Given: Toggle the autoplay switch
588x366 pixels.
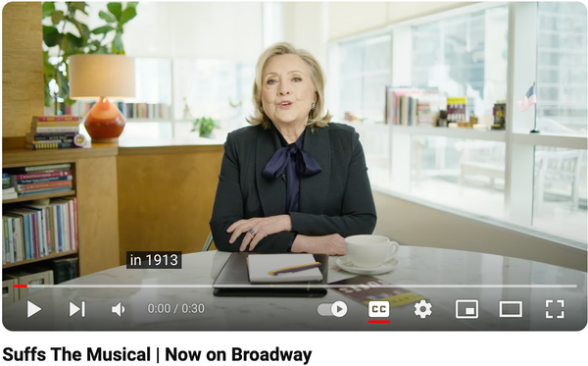Looking at the screenshot, I should pyautogui.click(x=332, y=309).
